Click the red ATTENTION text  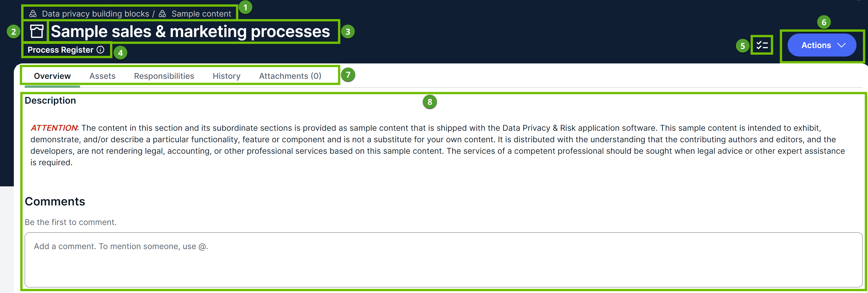(x=54, y=128)
